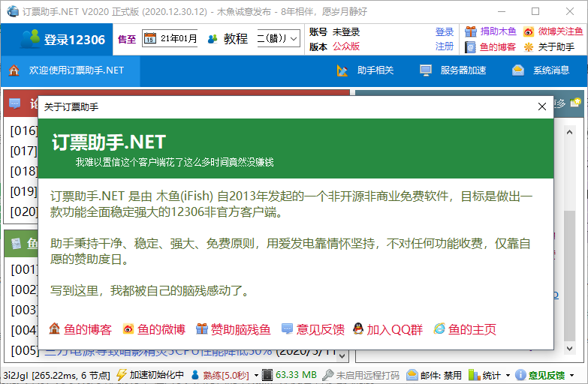The height and width of the screenshot is (384, 588).
Task: Open the 系统消息 menu
Action: [x=541, y=70]
